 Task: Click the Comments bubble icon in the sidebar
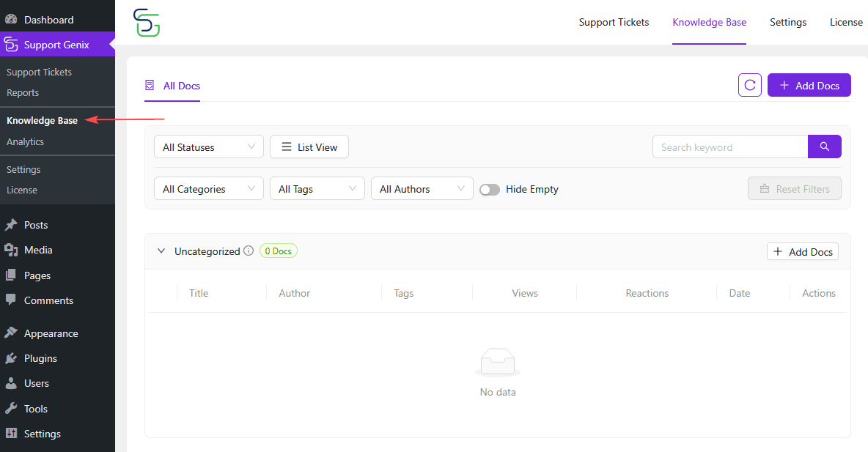(11, 300)
